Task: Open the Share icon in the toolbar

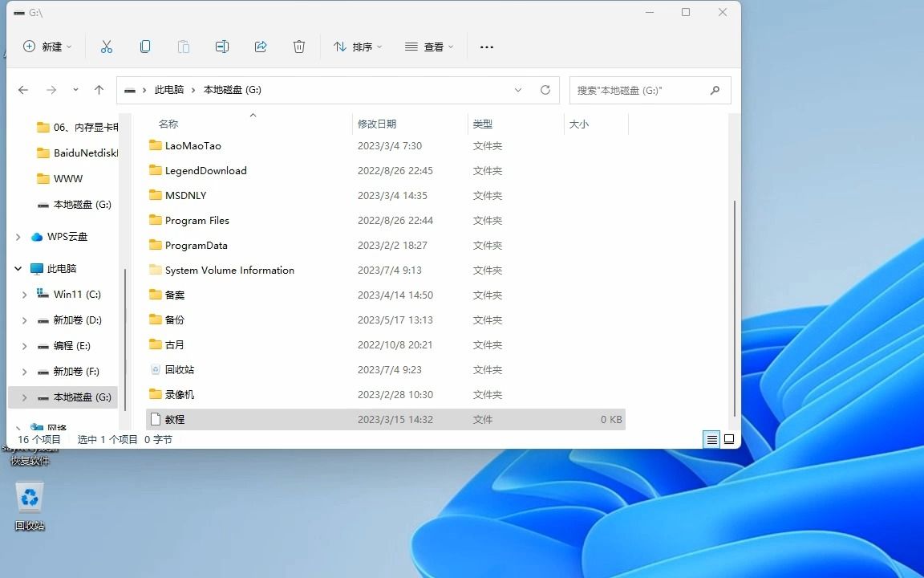Action: [261, 47]
